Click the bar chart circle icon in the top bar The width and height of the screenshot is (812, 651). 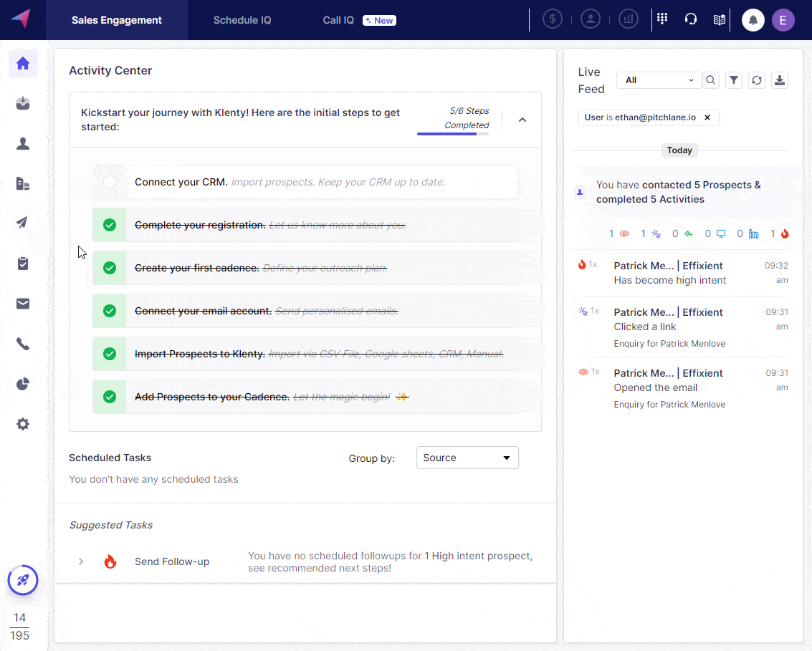[x=628, y=19]
